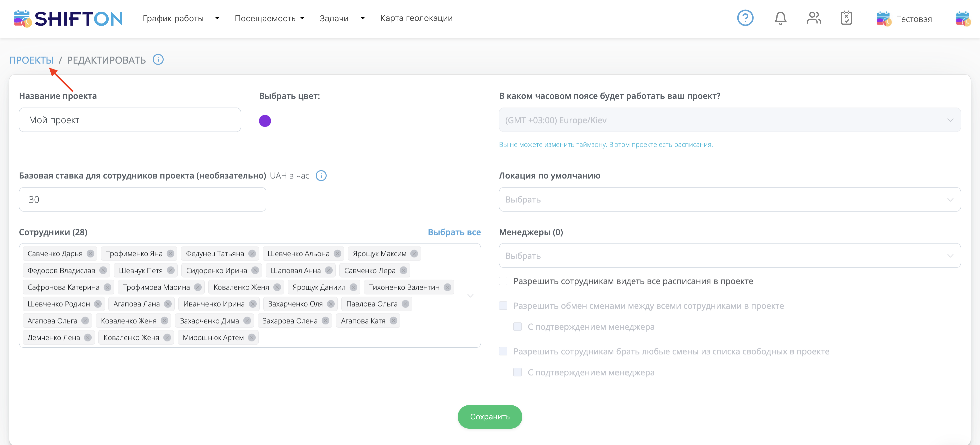Remove Федунец Татьяна tag
Image resolution: width=980 pixels, height=445 pixels.
252,253
